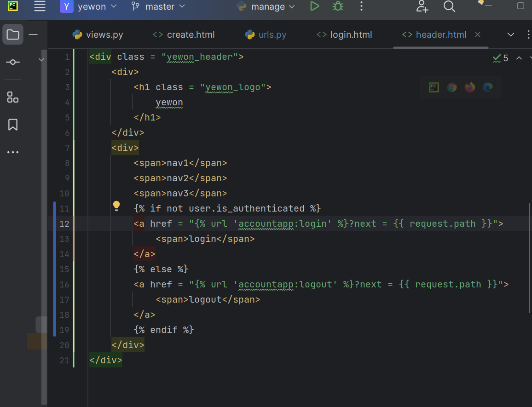
Task: Click the closing h1 tag on line 5
Action: click(147, 118)
